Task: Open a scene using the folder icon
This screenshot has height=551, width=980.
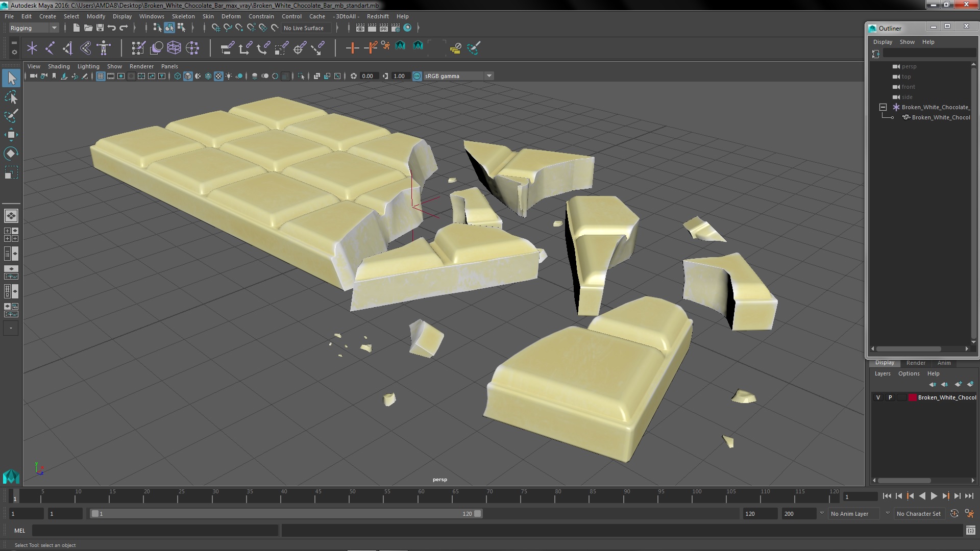Action: click(88, 28)
